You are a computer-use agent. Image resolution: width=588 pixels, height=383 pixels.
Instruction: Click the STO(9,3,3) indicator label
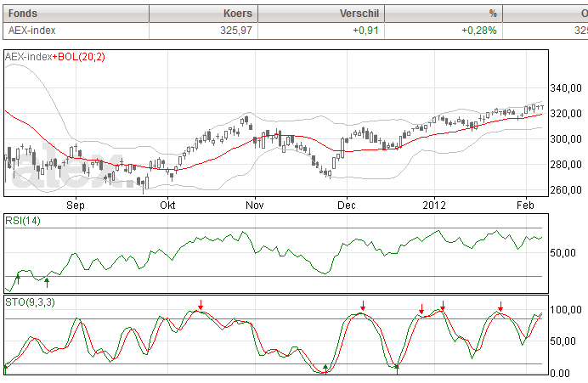click(x=30, y=302)
